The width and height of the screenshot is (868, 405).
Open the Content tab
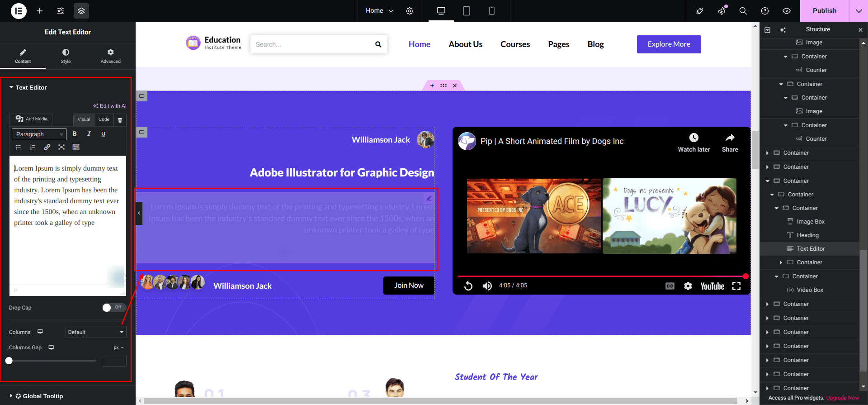point(23,56)
